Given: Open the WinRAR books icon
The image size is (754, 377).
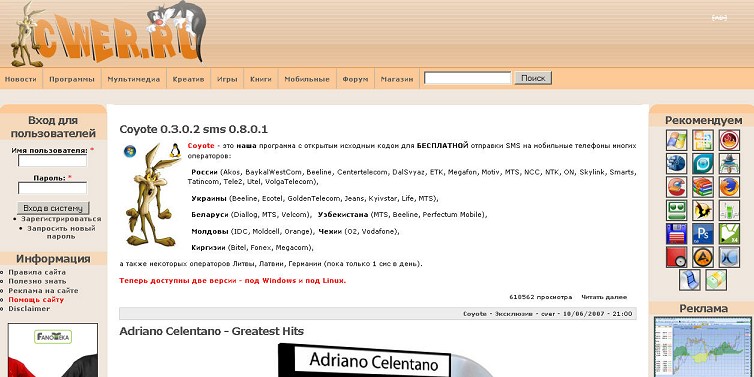Looking at the screenshot, I should click(703, 187).
